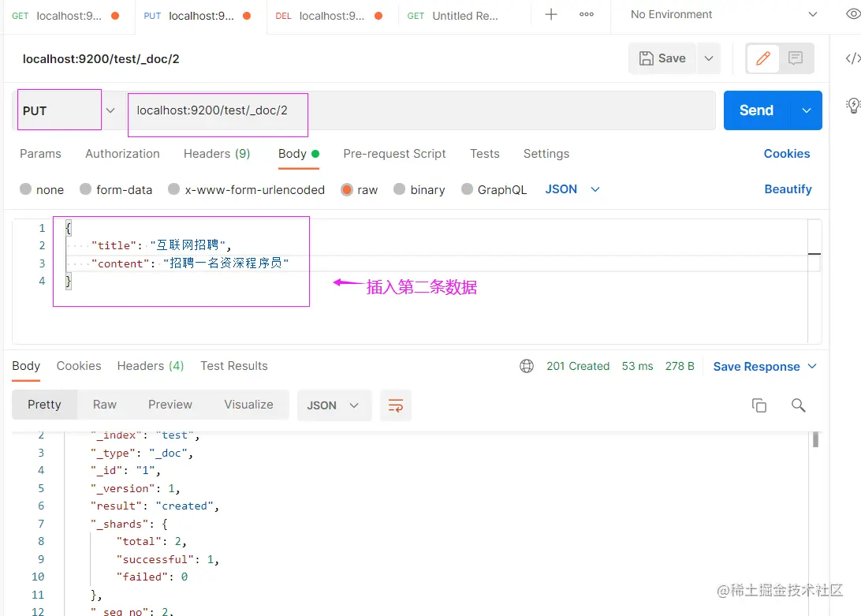Click the "successful": 1 response line
The image size is (861, 616).
(x=167, y=559)
